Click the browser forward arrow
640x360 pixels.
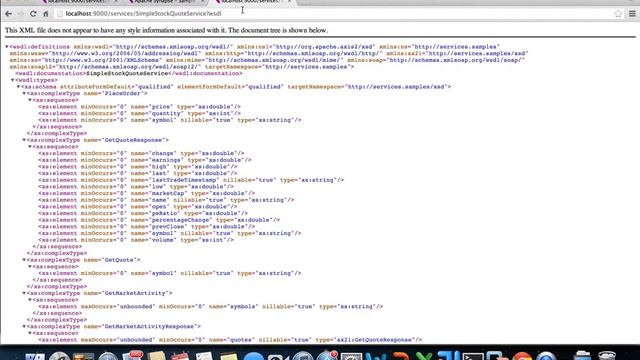20,13
